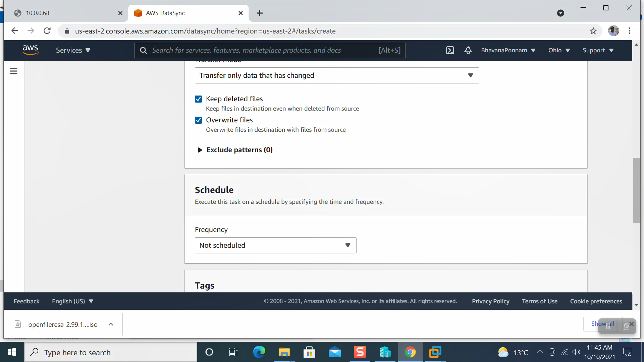Toggle the bookmark star in the address bar

click(593, 31)
